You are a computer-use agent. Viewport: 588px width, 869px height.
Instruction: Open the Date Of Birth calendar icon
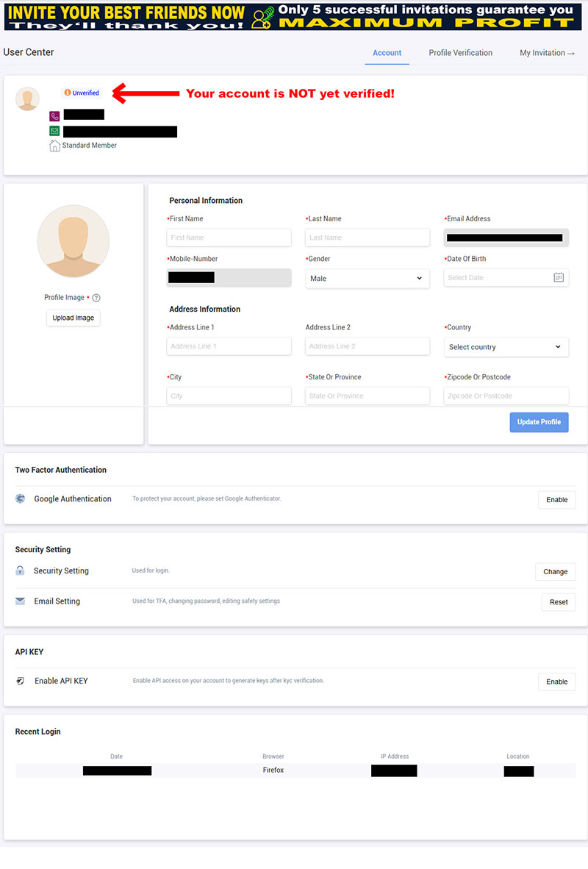click(559, 278)
